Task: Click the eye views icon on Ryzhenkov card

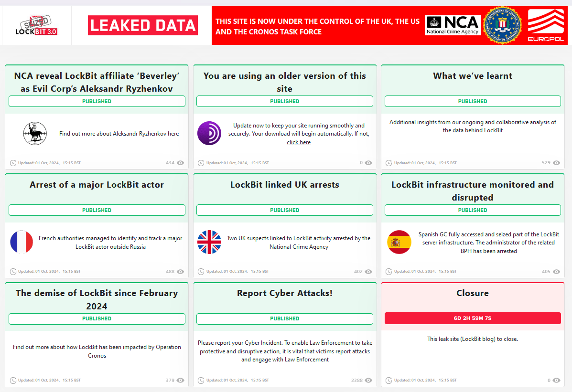Action: (181, 163)
